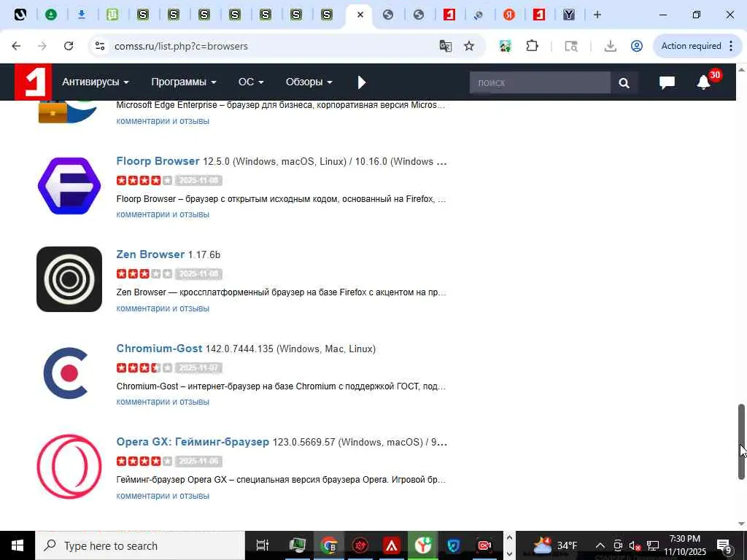Reload the page

(69, 46)
